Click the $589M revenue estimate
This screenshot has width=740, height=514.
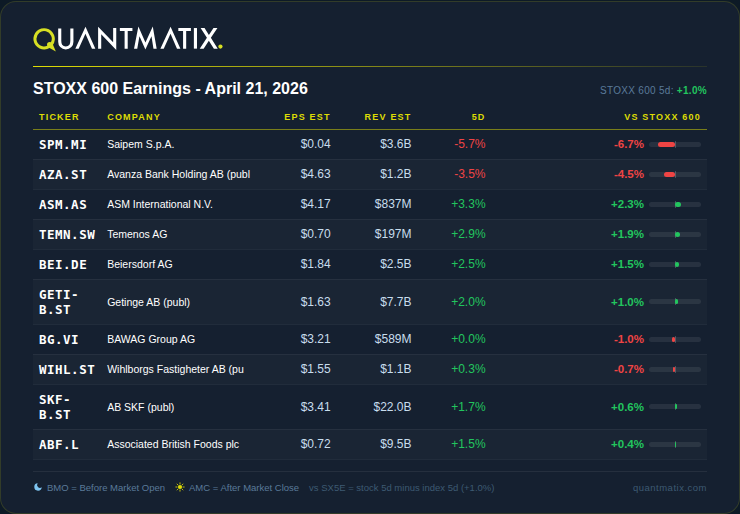393,339
